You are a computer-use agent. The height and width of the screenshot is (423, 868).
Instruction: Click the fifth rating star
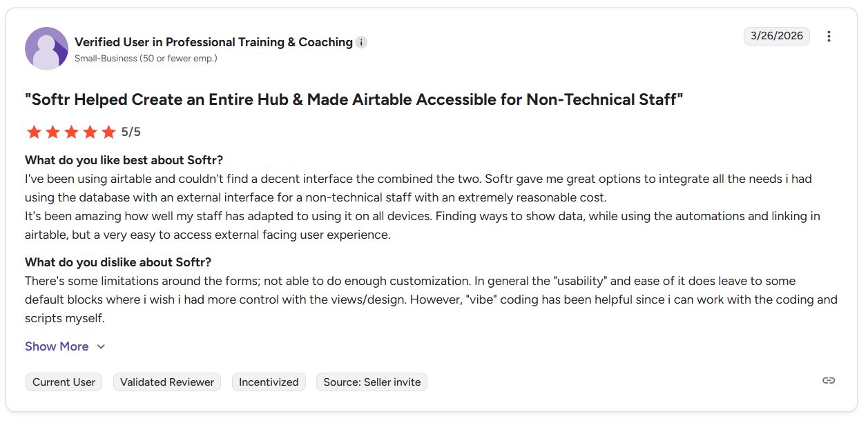108,132
